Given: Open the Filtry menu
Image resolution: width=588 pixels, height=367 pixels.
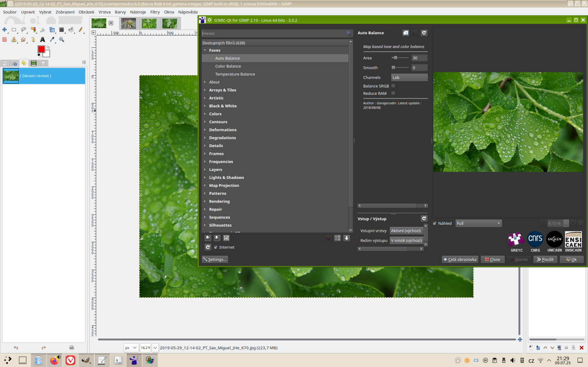Looking at the screenshot, I should (x=155, y=12).
